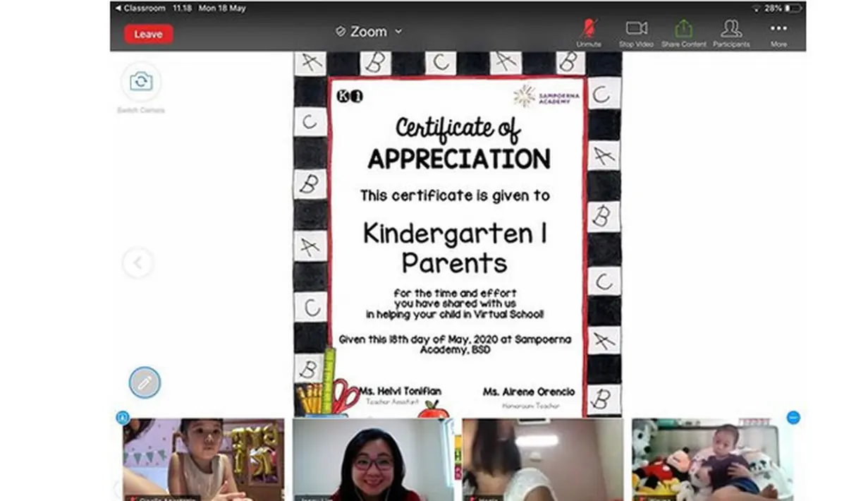
Task: Select the third participant video thumbnail
Action: coord(542,459)
